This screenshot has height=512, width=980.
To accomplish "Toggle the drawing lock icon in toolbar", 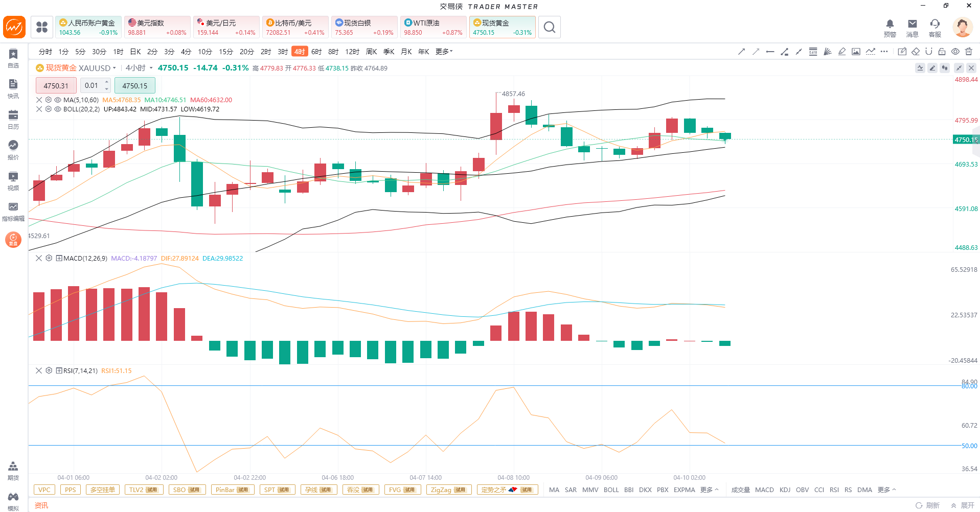I will 942,52.
